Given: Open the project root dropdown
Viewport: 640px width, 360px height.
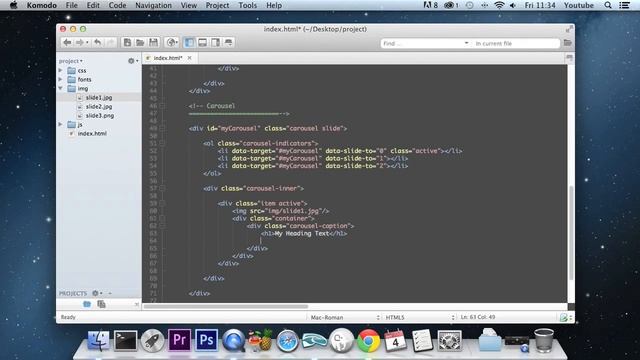Looking at the screenshot, I should click(x=71, y=61).
